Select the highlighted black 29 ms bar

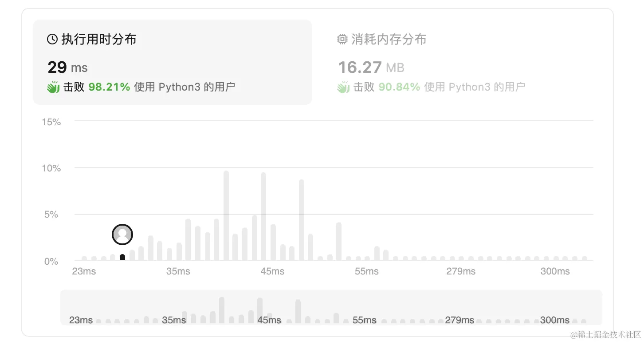click(x=122, y=258)
